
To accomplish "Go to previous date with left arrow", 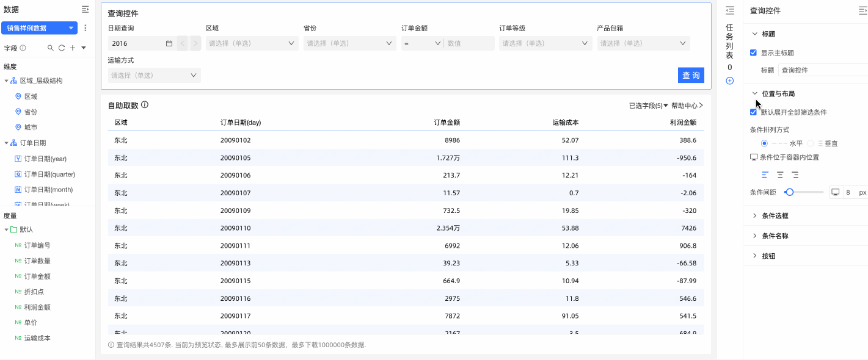I will point(182,43).
